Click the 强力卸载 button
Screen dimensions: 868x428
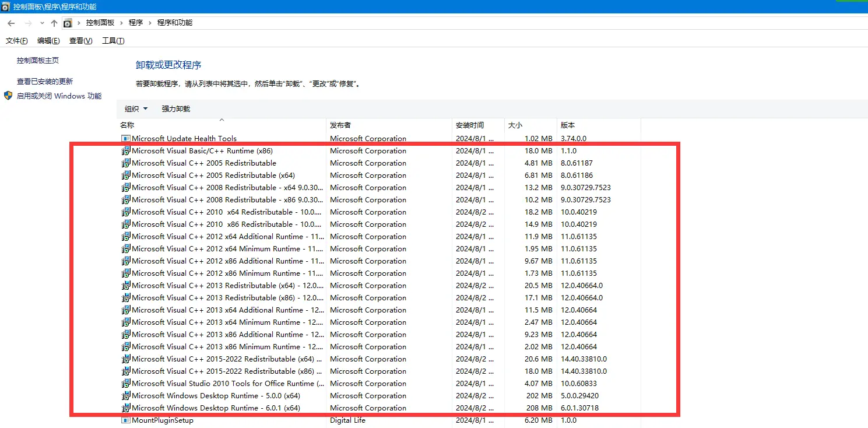pyautogui.click(x=176, y=109)
